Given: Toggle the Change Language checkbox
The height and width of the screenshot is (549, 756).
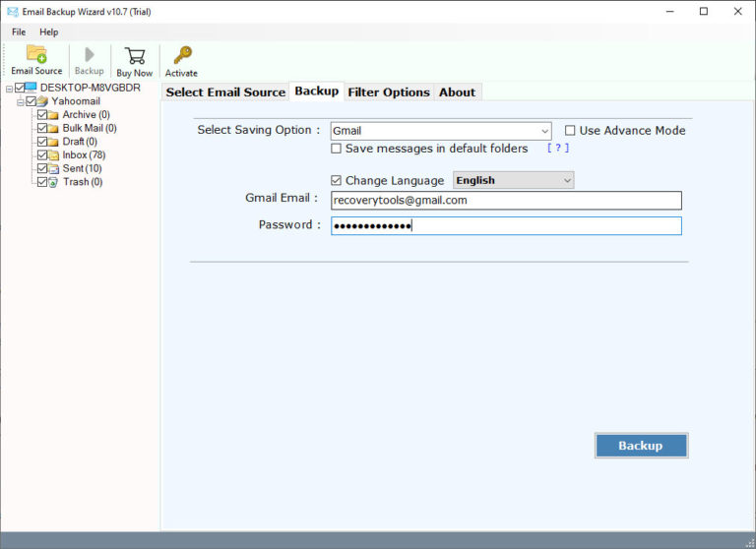Looking at the screenshot, I should coord(336,180).
